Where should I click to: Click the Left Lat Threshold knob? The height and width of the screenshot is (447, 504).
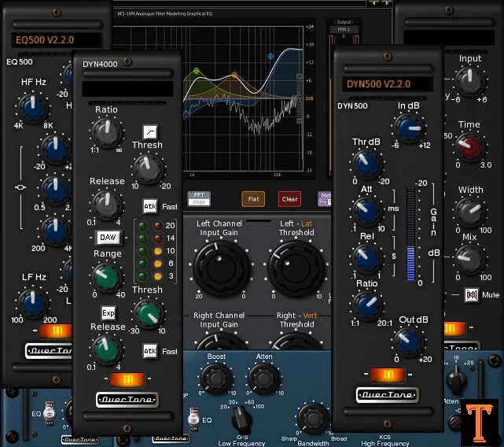point(296,268)
